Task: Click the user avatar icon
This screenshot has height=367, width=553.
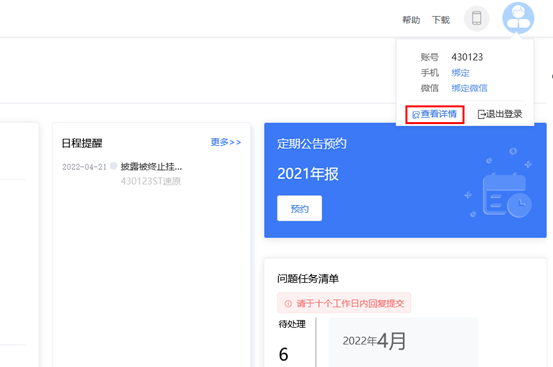Action: pos(518,18)
